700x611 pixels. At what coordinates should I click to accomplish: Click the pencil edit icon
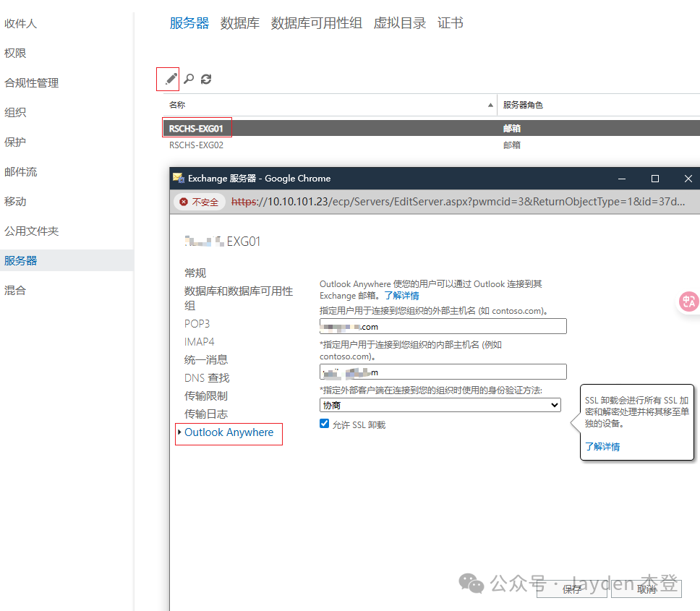point(171,79)
